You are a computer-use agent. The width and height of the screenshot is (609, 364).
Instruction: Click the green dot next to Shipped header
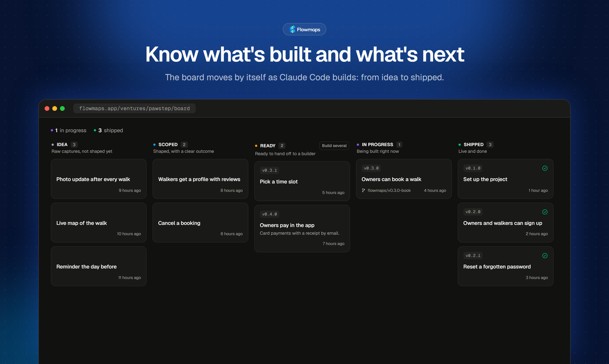coord(459,145)
